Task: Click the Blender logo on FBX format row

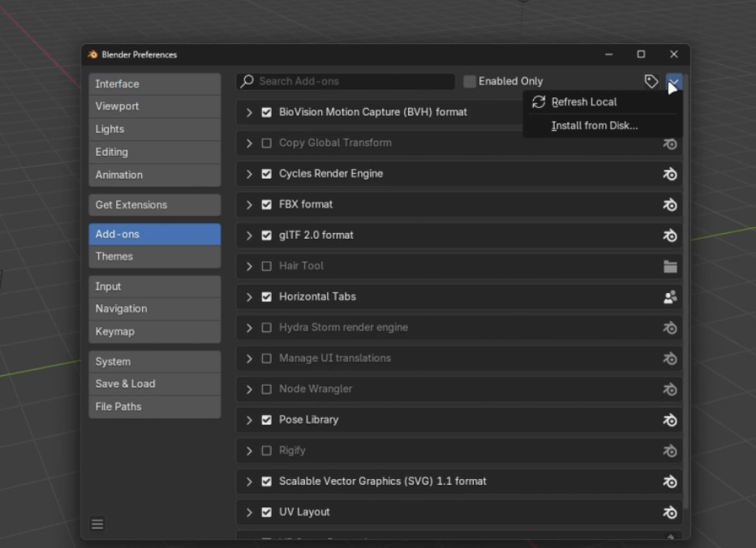Action: coord(670,205)
